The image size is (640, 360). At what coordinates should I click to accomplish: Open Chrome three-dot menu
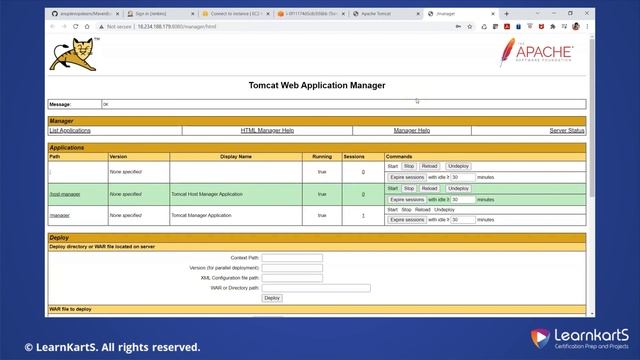pyautogui.click(x=587, y=27)
